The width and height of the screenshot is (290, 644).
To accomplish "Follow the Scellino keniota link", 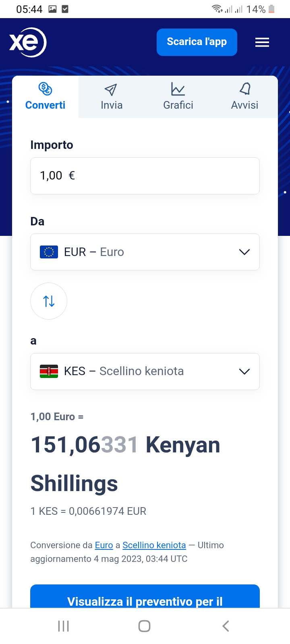I will pyautogui.click(x=154, y=545).
